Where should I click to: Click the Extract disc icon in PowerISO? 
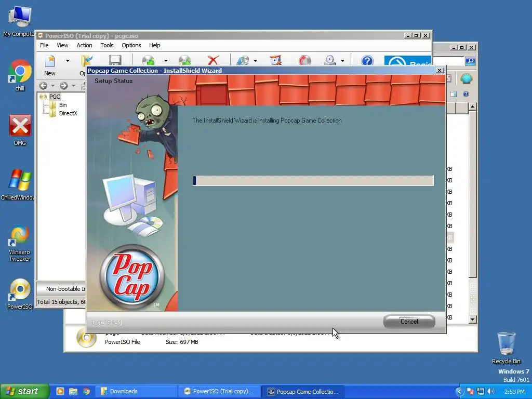click(184, 60)
